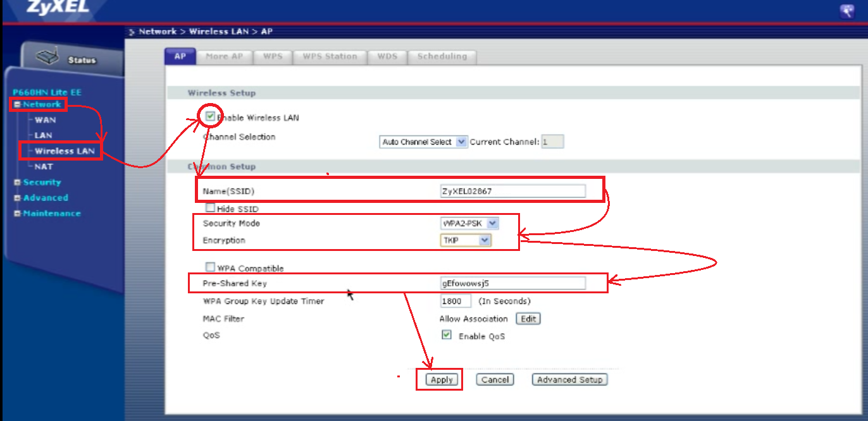This screenshot has width=868, height=421.
Task: Open the NAT settings page
Action: click(x=44, y=167)
